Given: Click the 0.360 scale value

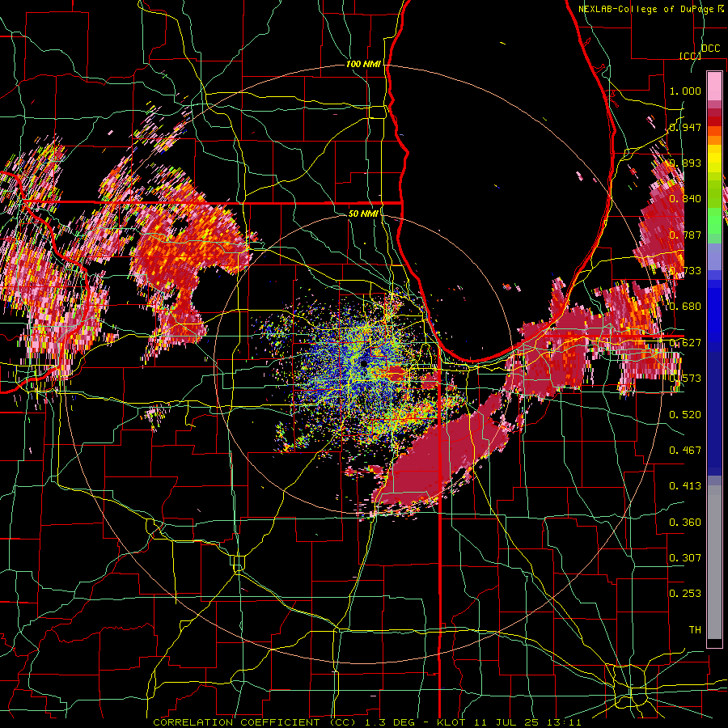Looking at the screenshot, I should pos(685,522).
